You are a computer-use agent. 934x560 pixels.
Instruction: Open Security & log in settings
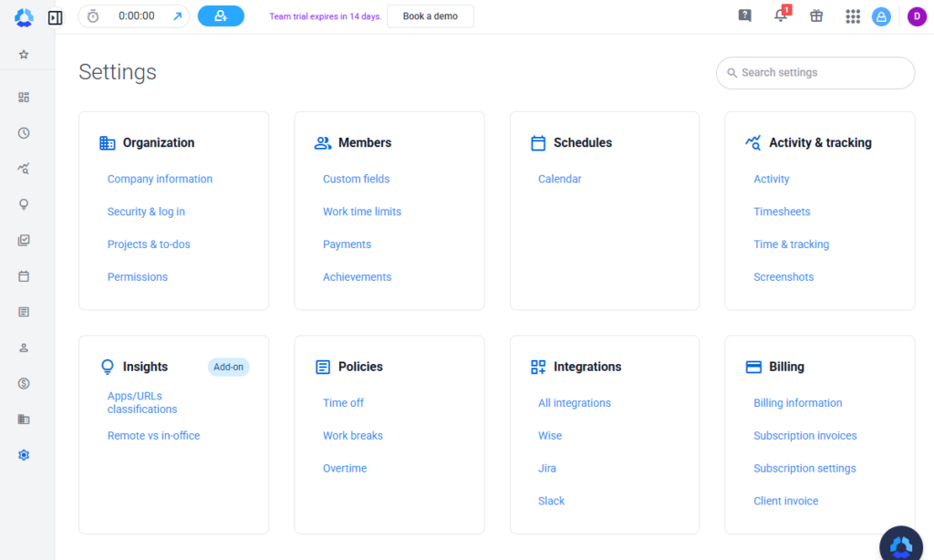[146, 212]
